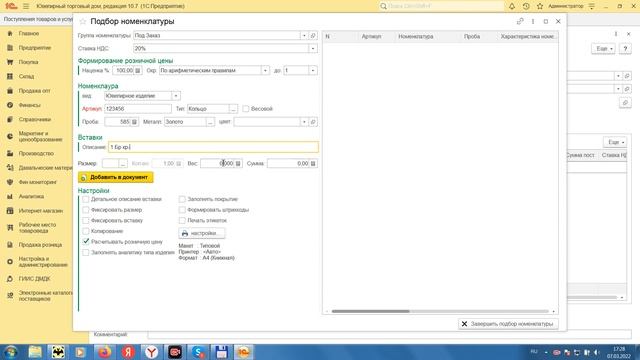Open notifications bell icon in title bar

click(512, 6)
